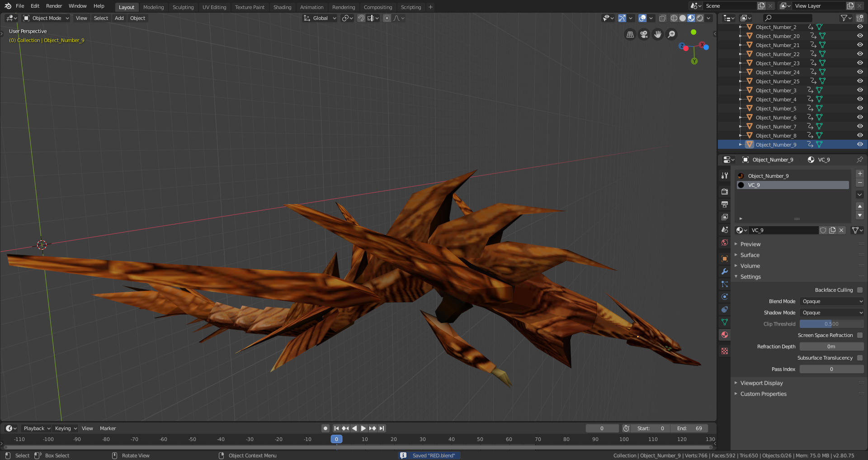Enable Screen Space Refraction checkbox
This screenshot has height=460, width=868.
coord(860,335)
